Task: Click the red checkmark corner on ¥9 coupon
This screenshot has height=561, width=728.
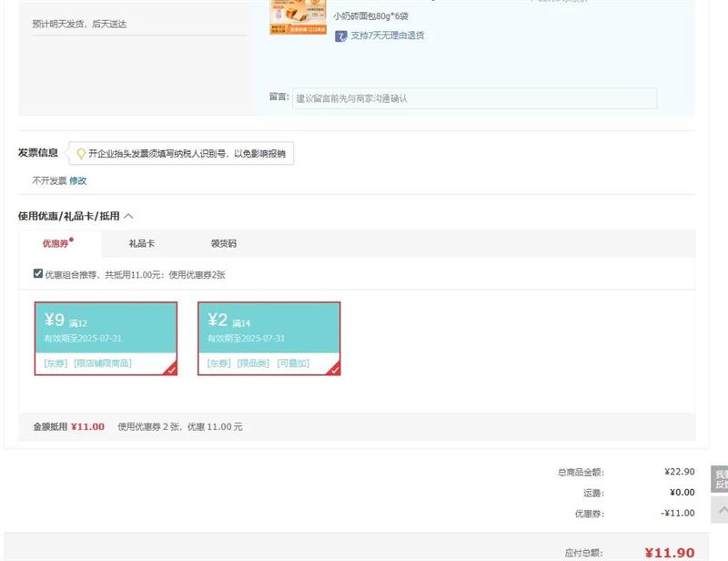Action: point(171,369)
